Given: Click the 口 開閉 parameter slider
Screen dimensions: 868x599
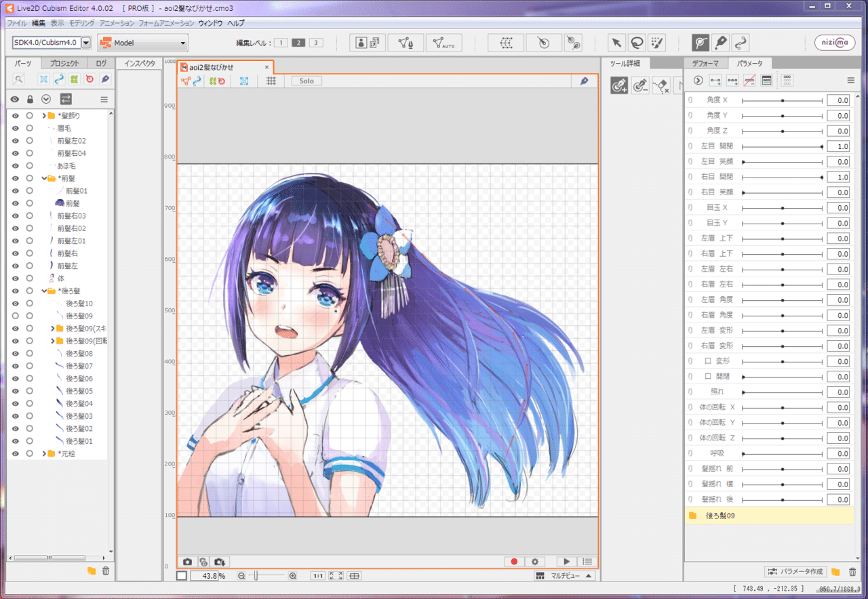Looking at the screenshot, I should [x=783, y=377].
